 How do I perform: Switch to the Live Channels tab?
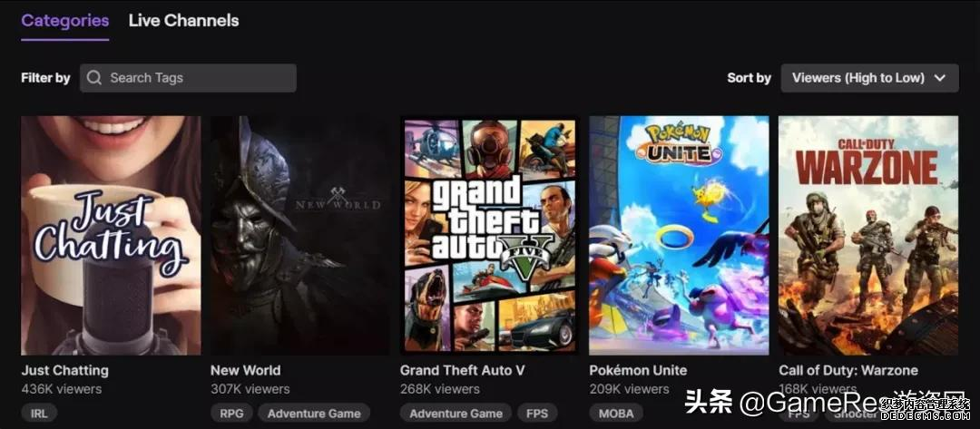183,21
